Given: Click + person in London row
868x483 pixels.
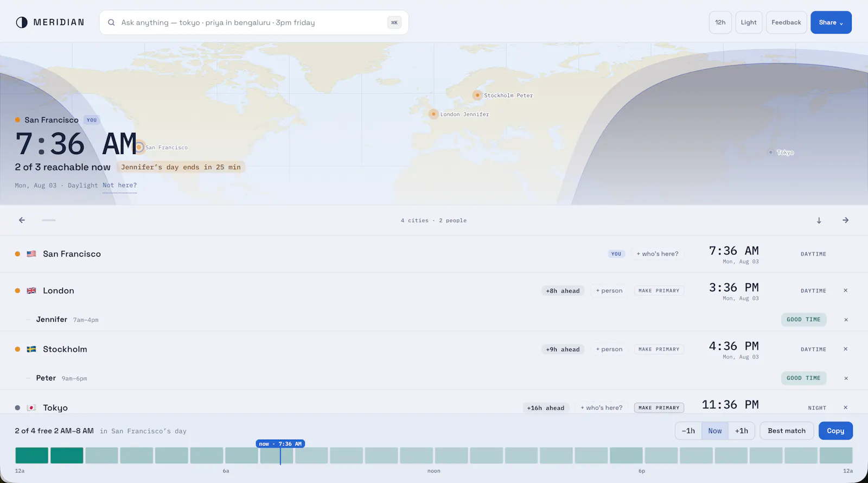Looking at the screenshot, I should tap(609, 291).
